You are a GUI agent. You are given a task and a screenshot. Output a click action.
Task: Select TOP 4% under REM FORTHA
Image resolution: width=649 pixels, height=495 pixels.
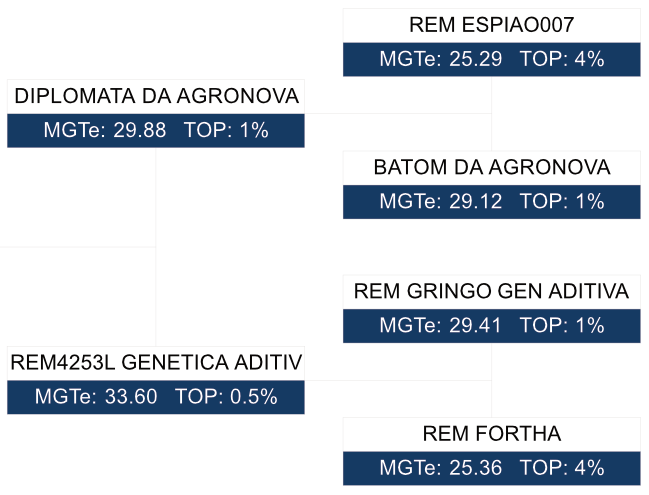[562, 468]
